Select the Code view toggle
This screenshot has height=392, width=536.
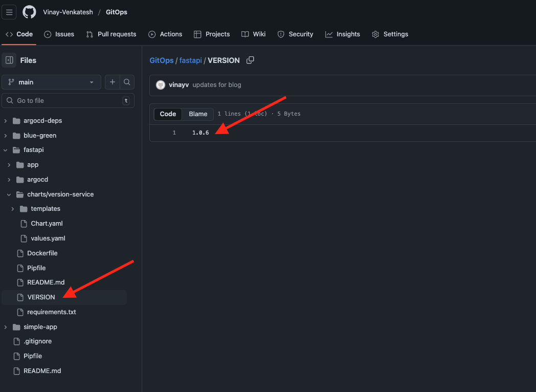tap(168, 114)
